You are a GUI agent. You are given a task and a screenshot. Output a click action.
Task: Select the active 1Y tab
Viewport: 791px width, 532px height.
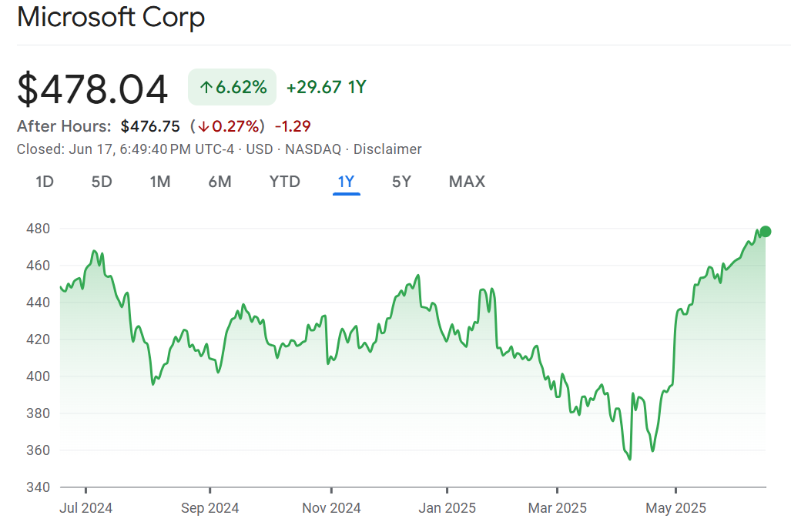tap(346, 182)
